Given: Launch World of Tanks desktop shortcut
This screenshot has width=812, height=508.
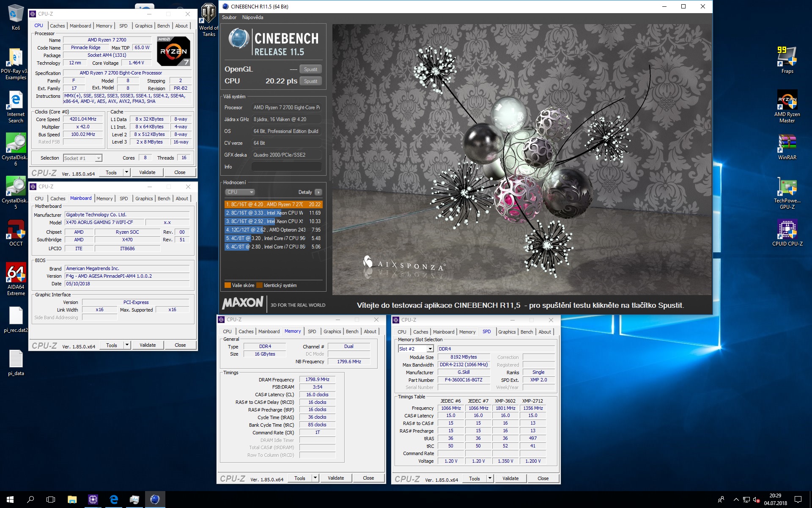Looking at the screenshot, I should tap(208, 20).
